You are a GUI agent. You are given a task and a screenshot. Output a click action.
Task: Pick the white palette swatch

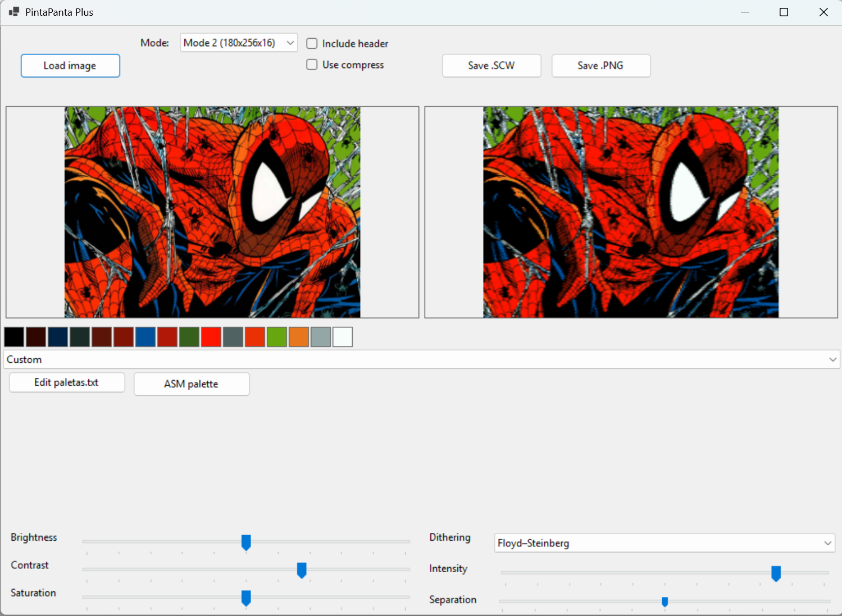(x=343, y=337)
